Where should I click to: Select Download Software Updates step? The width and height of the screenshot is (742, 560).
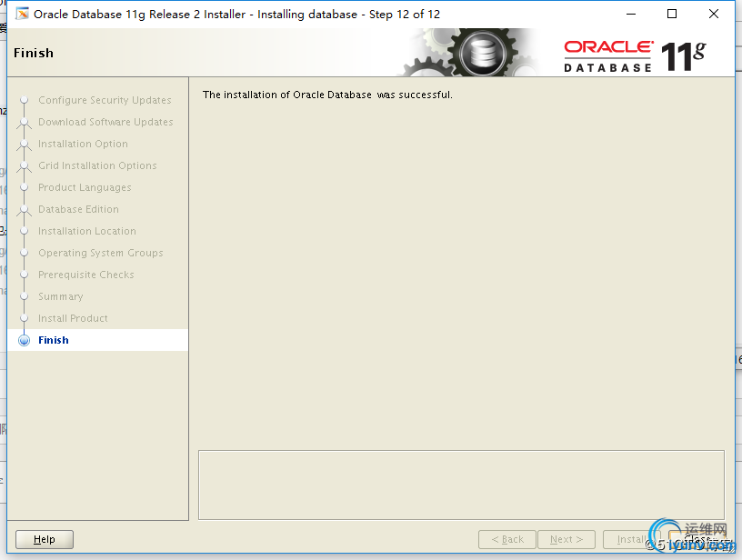point(105,122)
